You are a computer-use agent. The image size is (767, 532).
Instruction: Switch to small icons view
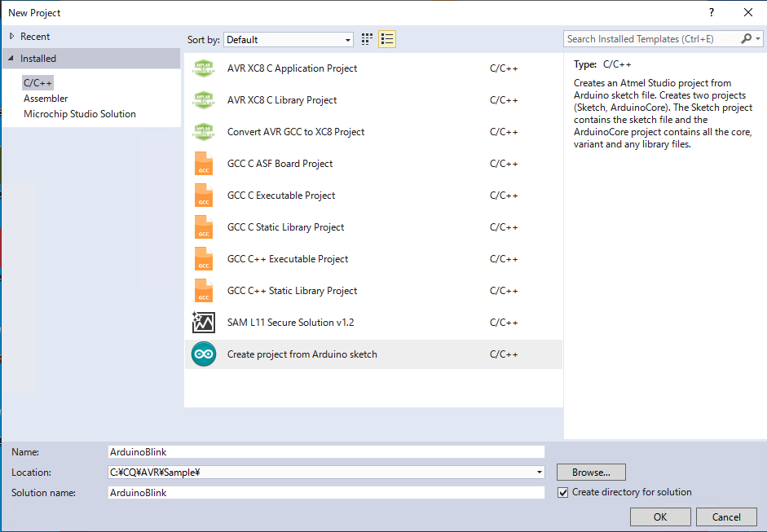click(x=368, y=39)
